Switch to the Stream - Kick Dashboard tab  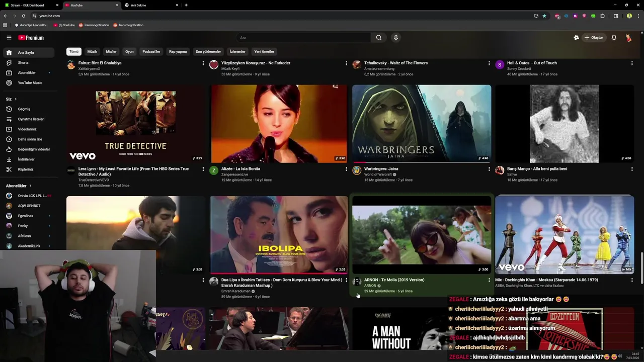click(30, 5)
